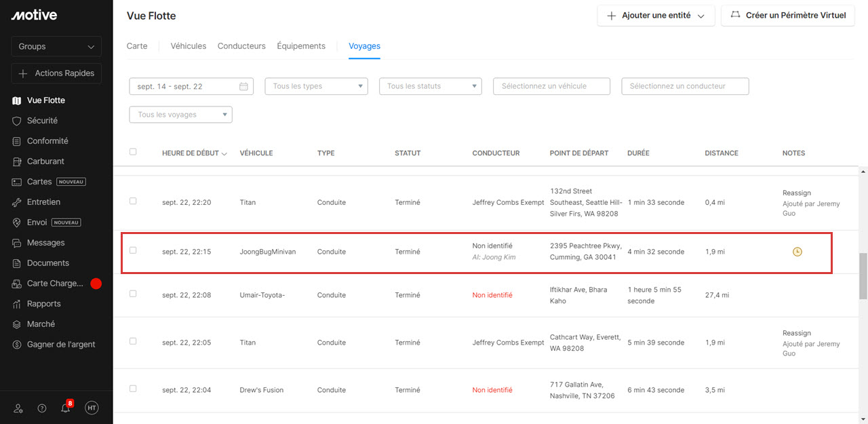Viewport: 868px width, 424px height.
Task: Click red Non identifié in Umair-Toyota- row
Action: coord(492,295)
